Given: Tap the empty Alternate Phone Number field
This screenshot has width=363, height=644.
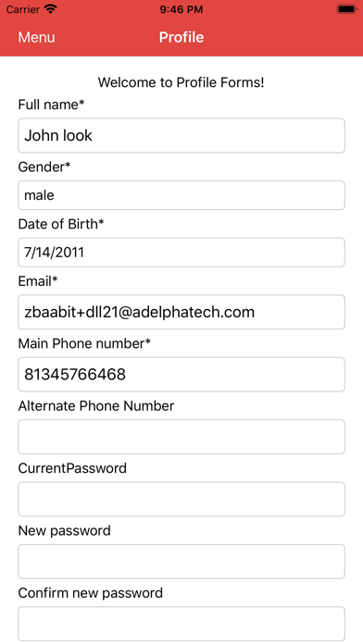Looking at the screenshot, I should pos(181,437).
